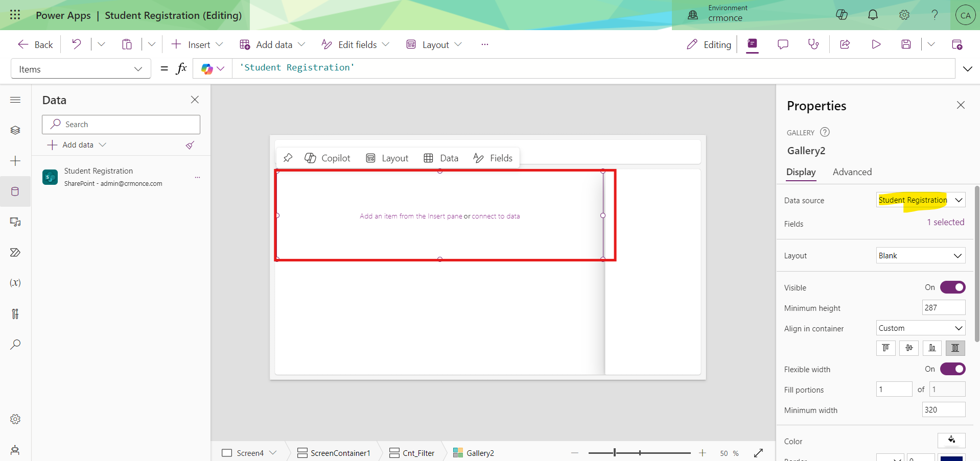This screenshot has width=980, height=461.
Task: Click the Share icon
Action: [845, 44]
